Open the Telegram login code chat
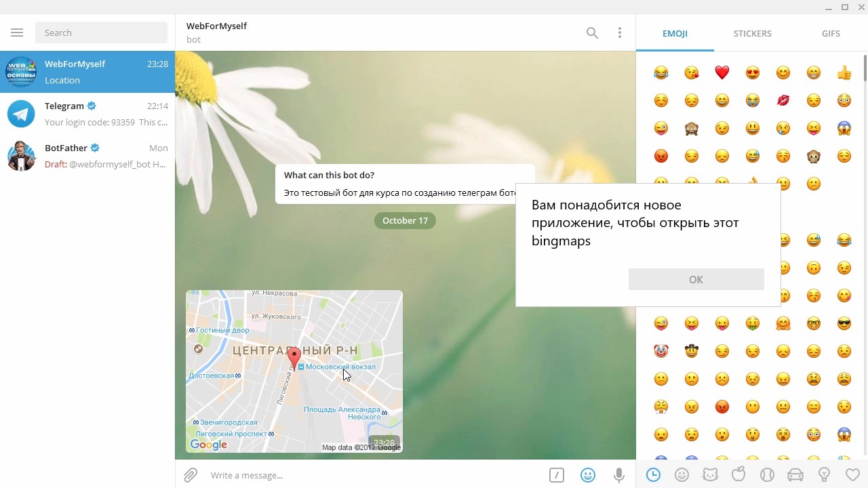 (87, 114)
